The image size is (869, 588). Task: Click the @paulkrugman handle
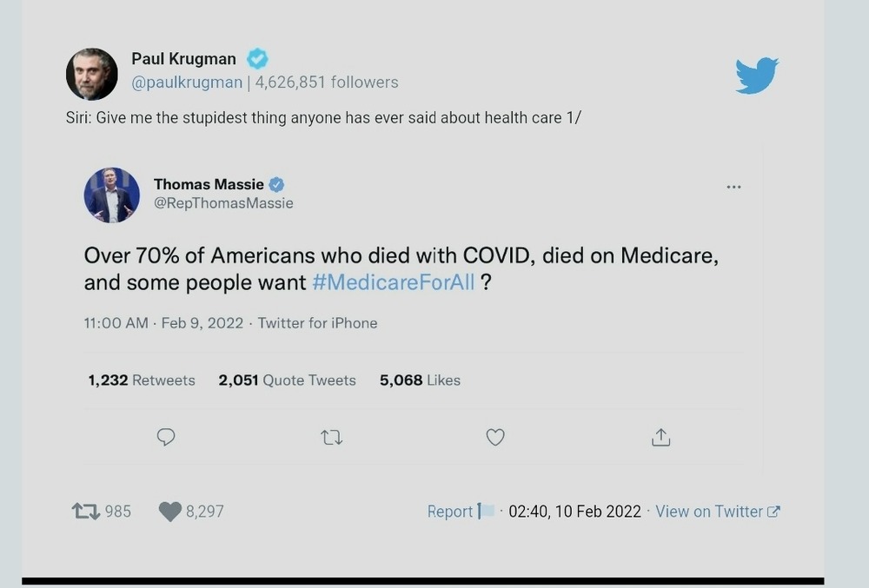point(187,83)
